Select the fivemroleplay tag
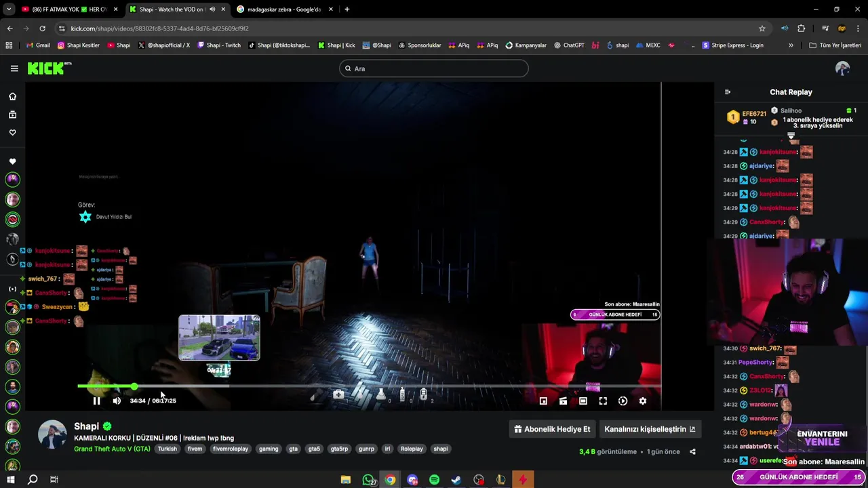This screenshot has height=488, width=868. [231, 449]
